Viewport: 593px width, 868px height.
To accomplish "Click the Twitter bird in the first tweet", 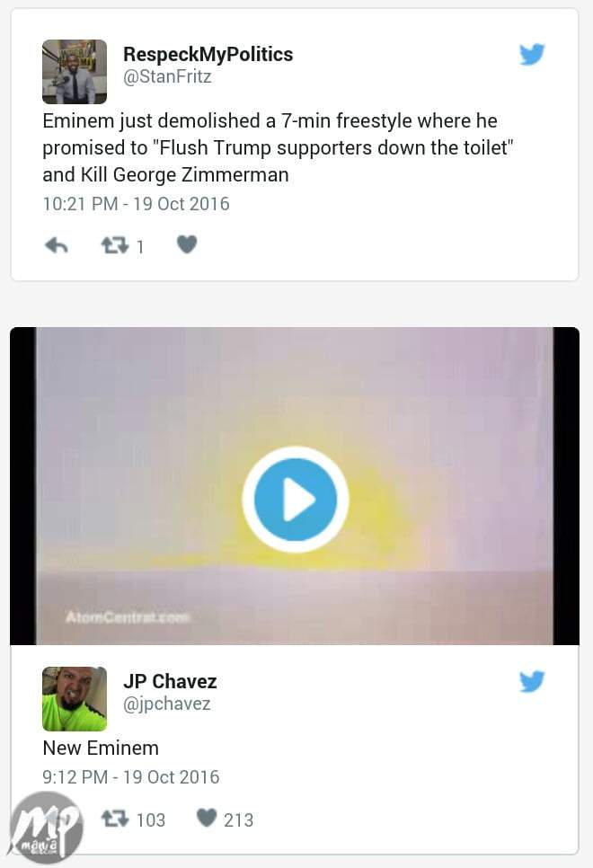I will (x=532, y=54).
